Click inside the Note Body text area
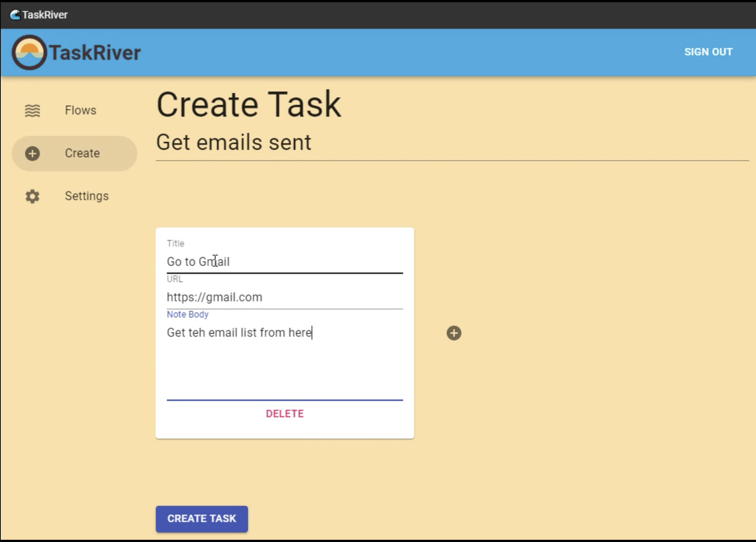 coord(284,362)
